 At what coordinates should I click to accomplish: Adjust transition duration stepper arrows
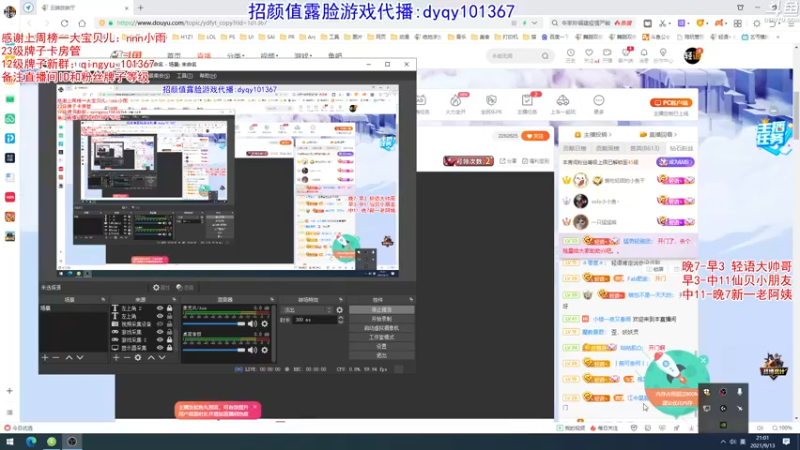[341, 320]
